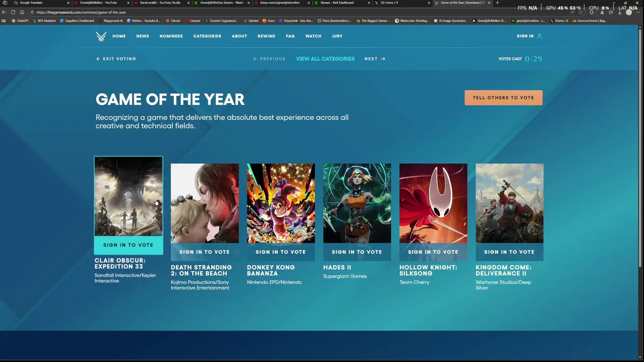The image size is (644, 362).
Task: Click Hollow Knight: Silksong cover art
Action: (433, 203)
